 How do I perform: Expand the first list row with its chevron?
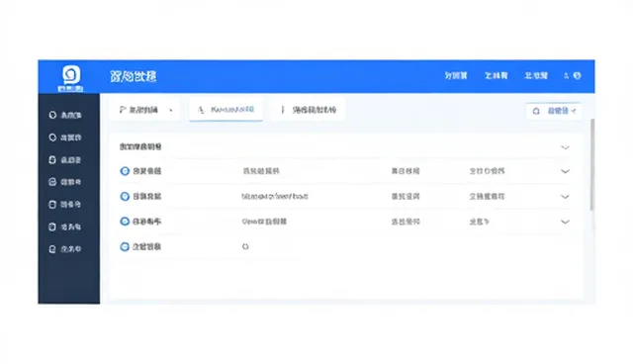565,171
